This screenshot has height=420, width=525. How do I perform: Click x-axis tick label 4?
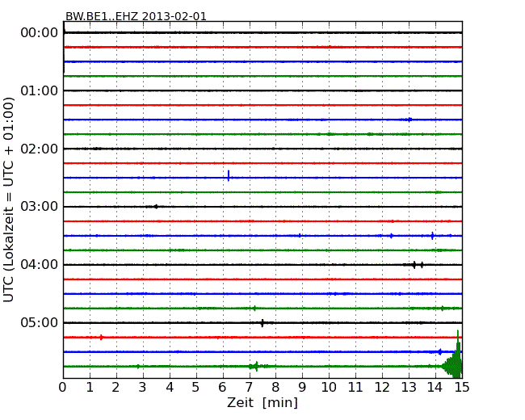[170, 388]
